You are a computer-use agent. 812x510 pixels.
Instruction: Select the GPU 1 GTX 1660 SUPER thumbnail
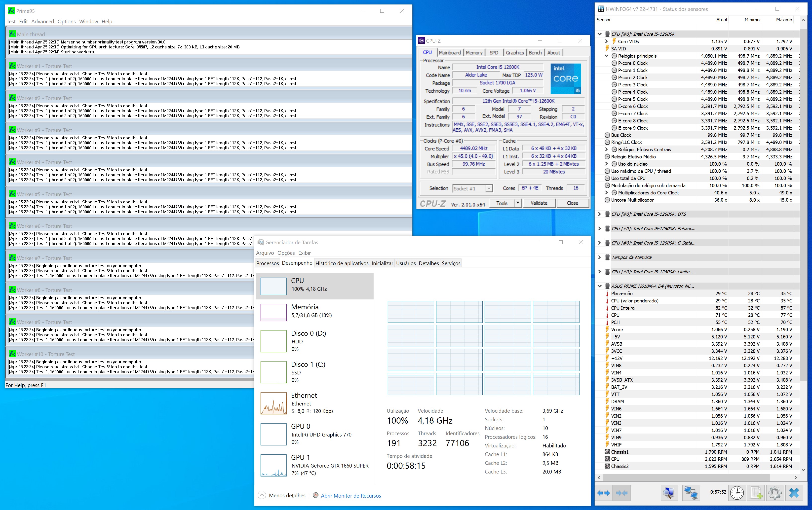273,465
